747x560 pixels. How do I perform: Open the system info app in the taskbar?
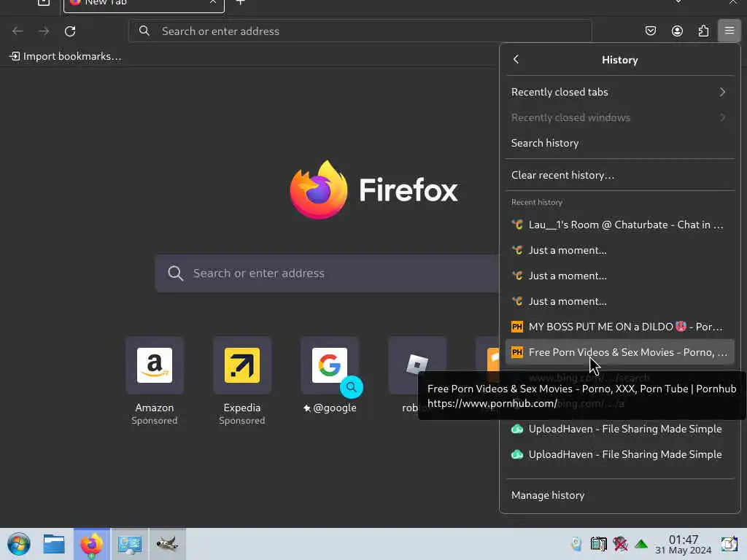pos(130,544)
